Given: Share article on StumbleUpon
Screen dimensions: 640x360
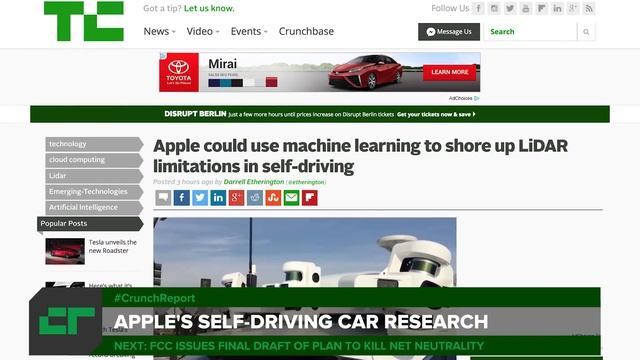Looking at the screenshot, I should click(273, 198).
